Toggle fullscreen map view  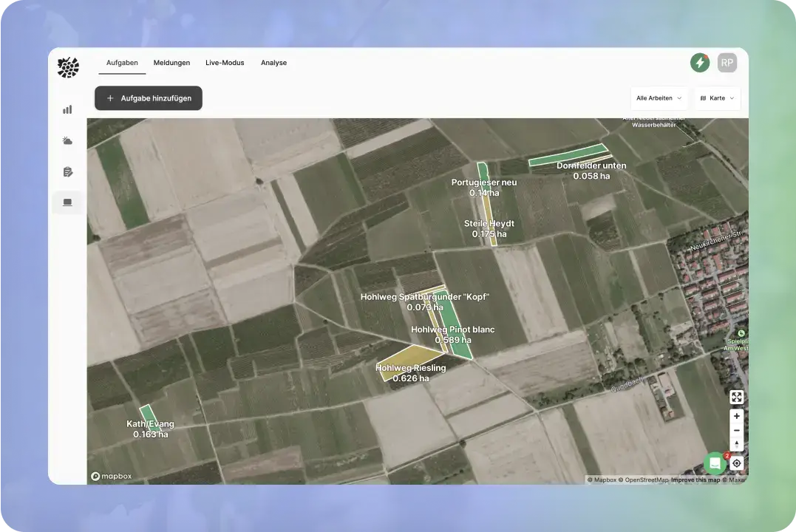(736, 398)
